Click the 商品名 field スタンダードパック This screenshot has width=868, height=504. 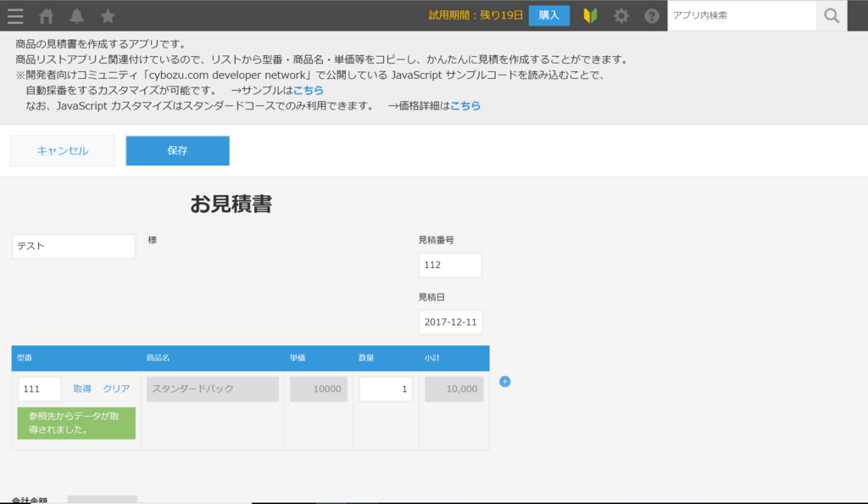pyautogui.click(x=213, y=389)
